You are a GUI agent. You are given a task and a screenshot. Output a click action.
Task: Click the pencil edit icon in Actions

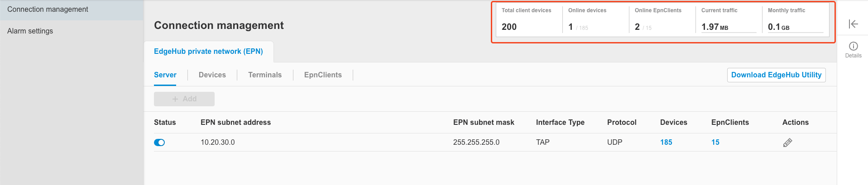click(787, 142)
